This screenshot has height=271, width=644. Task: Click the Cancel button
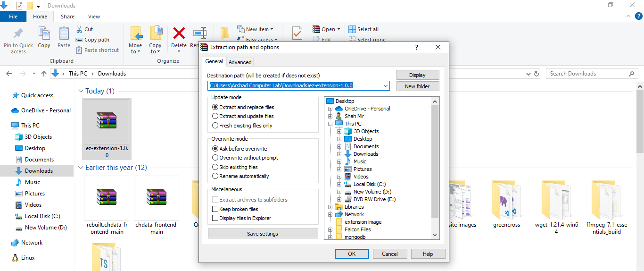(x=390, y=254)
